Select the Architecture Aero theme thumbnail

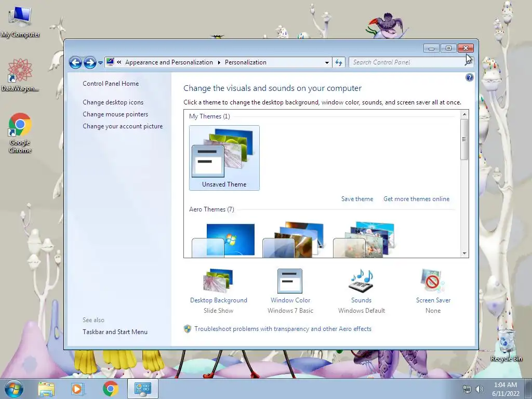click(x=294, y=240)
